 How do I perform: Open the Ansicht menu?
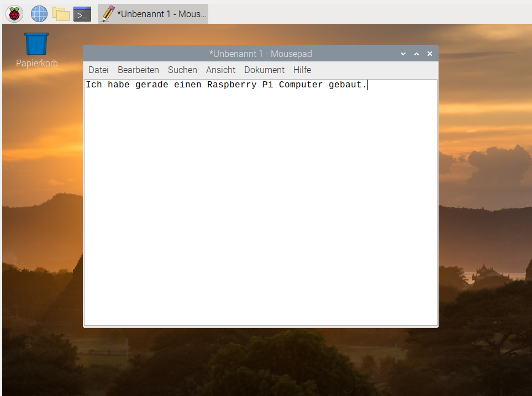220,70
